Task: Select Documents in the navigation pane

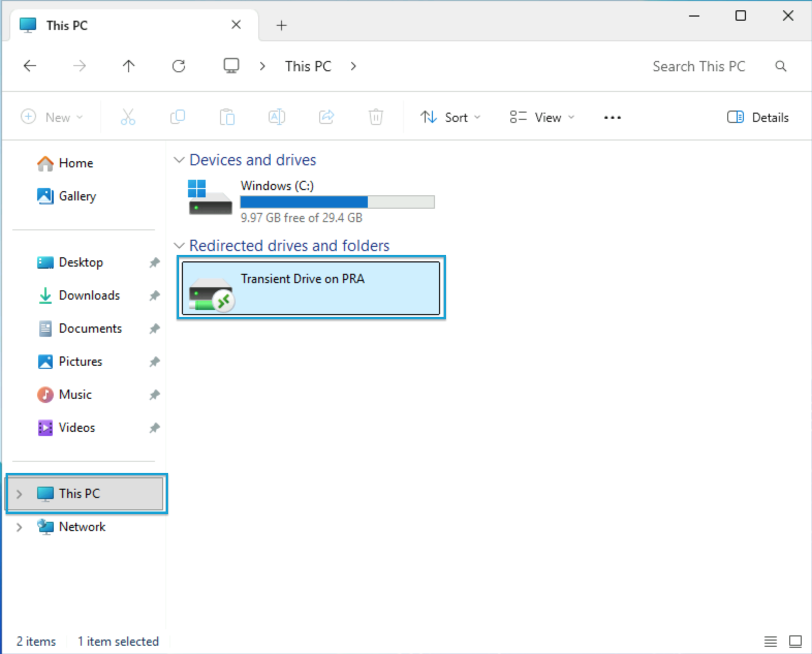Action: click(90, 329)
